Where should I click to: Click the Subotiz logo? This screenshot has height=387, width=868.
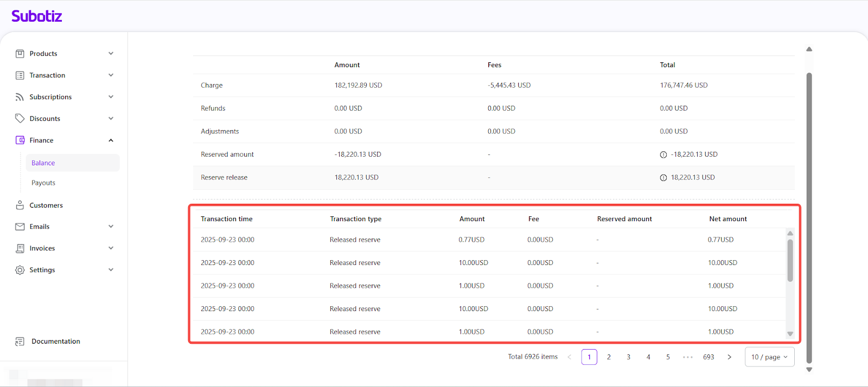pos(37,16)
